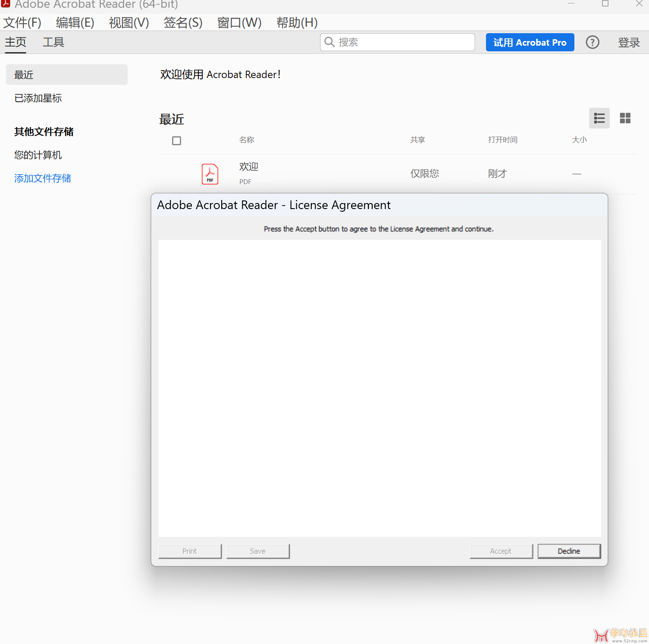Click the 刚才 opened-time cell
The height and width of the screenshot is (644, 649).
[498, 174]
